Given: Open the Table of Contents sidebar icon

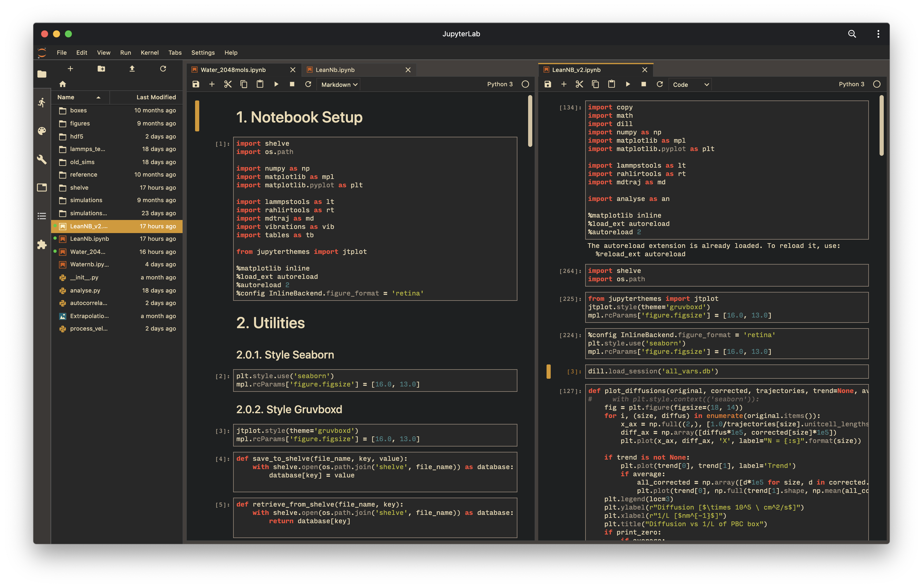Looking at the screenshot, I should tap(42, 216).
